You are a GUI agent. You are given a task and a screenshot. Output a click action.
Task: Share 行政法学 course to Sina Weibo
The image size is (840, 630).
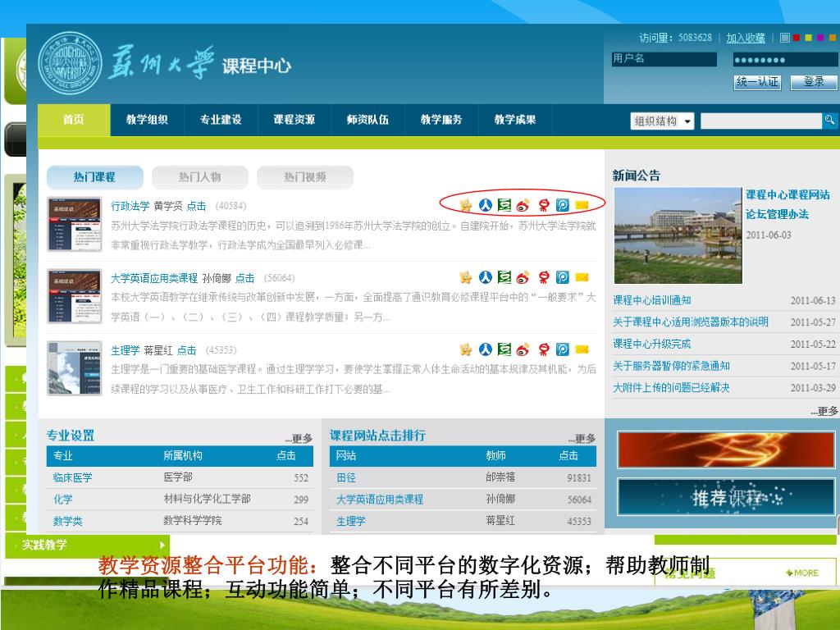coord(523,204)
